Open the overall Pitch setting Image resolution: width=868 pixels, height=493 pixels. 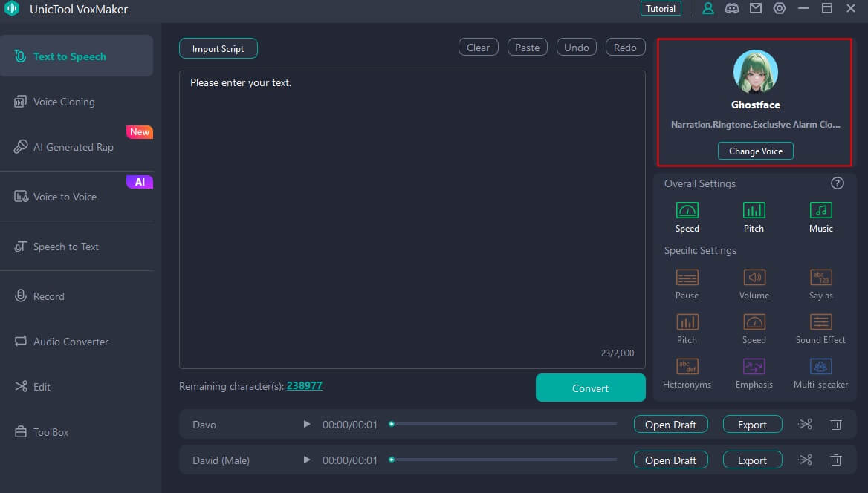point(754,217)
